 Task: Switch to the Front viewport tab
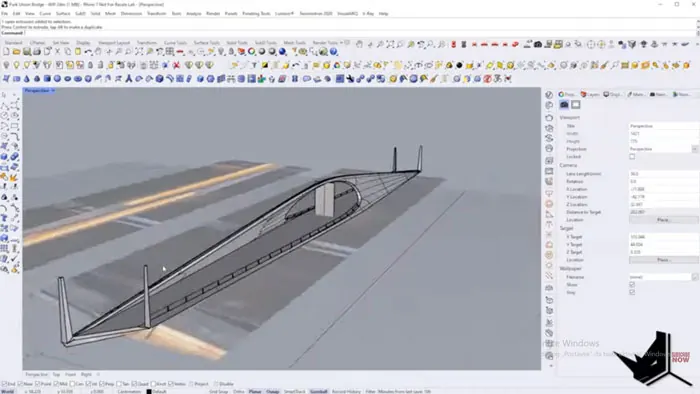71,374
